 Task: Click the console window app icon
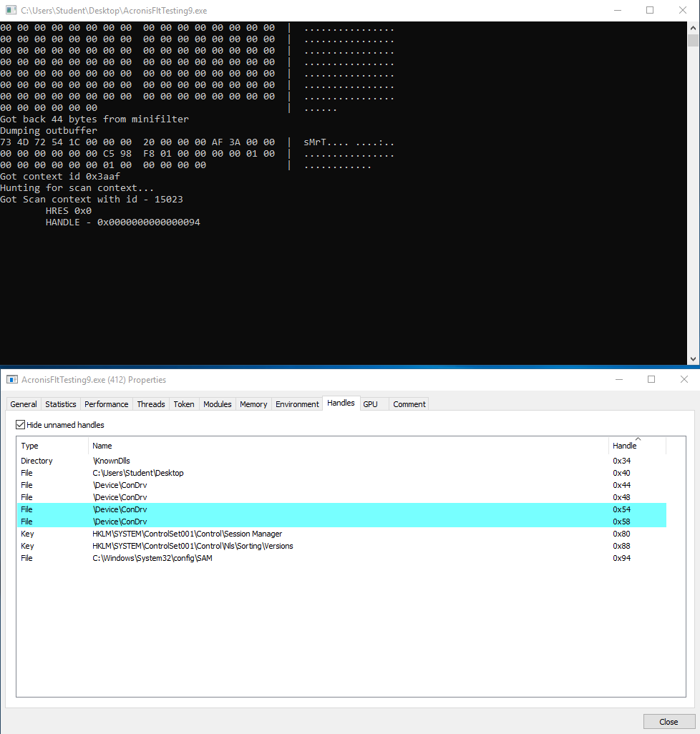pos(11,10)
